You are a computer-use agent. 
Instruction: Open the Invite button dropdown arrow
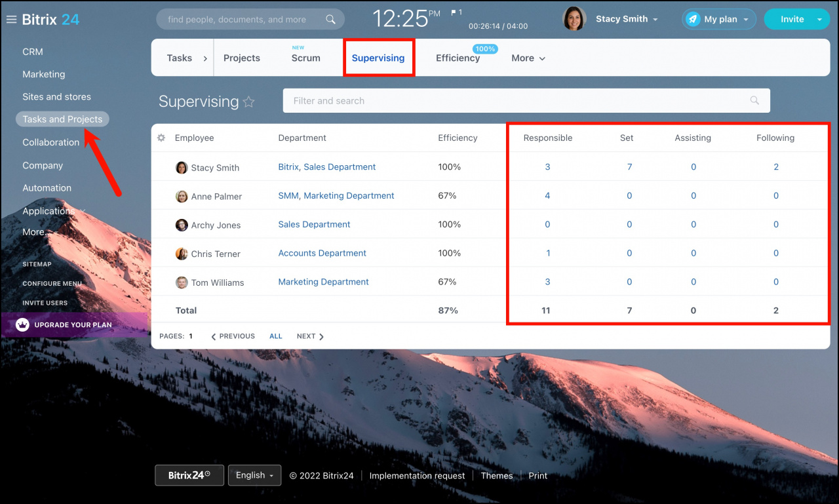(x=819, y=20)
